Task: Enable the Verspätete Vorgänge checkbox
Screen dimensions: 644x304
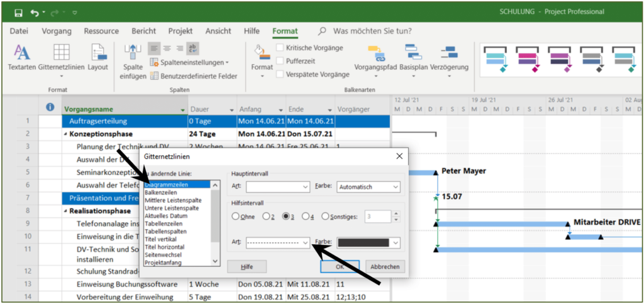Action: [x=280, y=74]
